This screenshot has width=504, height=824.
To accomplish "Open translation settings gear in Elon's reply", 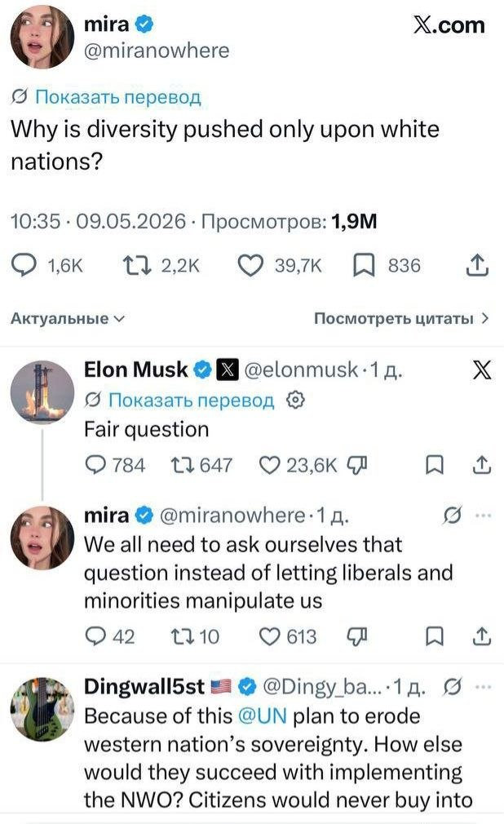I will click(295, 400).
